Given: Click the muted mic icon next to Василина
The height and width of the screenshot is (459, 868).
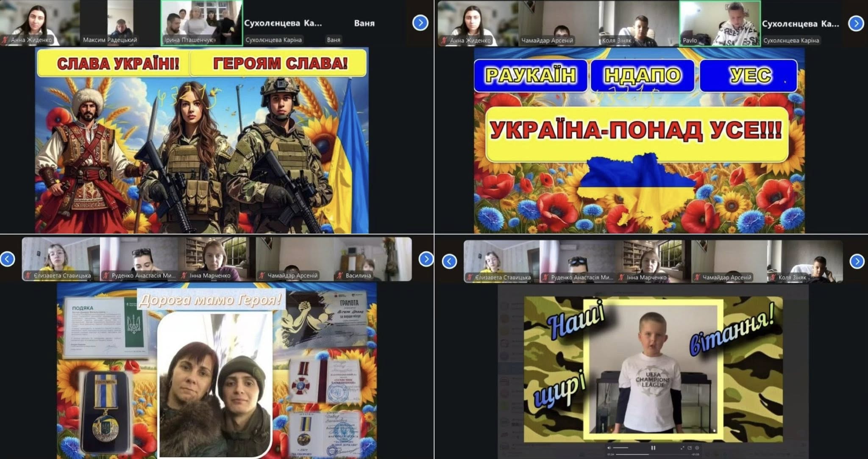Looking at the screenshot, I should point(339,276).
